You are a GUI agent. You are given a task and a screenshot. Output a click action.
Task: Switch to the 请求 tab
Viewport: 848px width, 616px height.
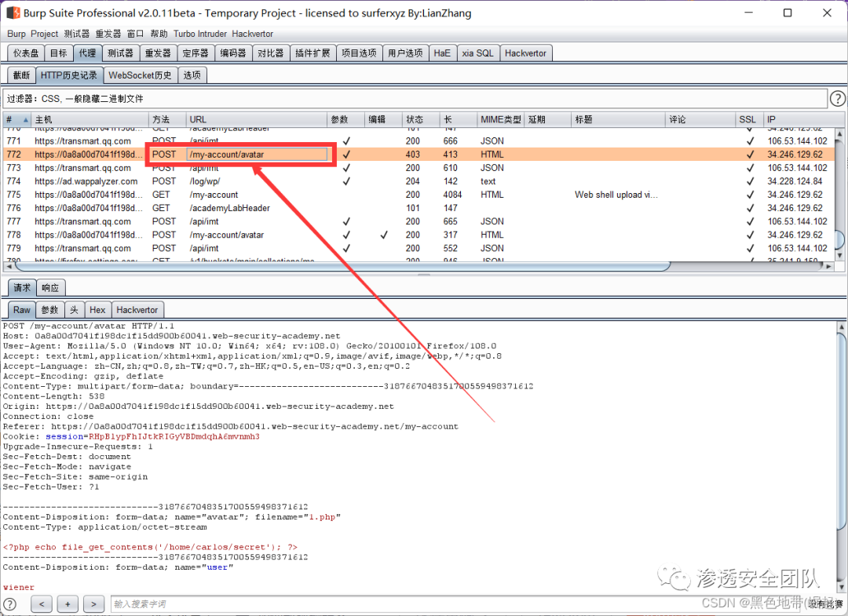(x=22, y=287)
